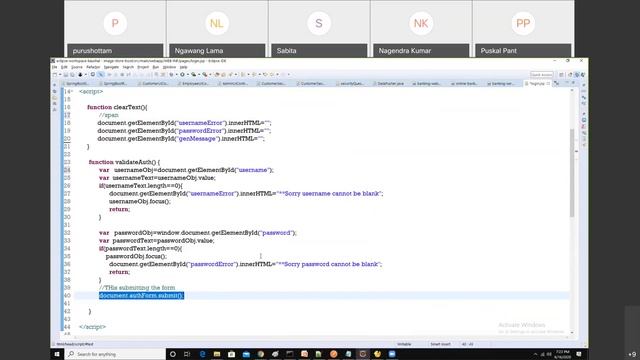The width and height of the screenshot is (640, 360).
Task: Open the Search menu
Action: click(128, 67)
